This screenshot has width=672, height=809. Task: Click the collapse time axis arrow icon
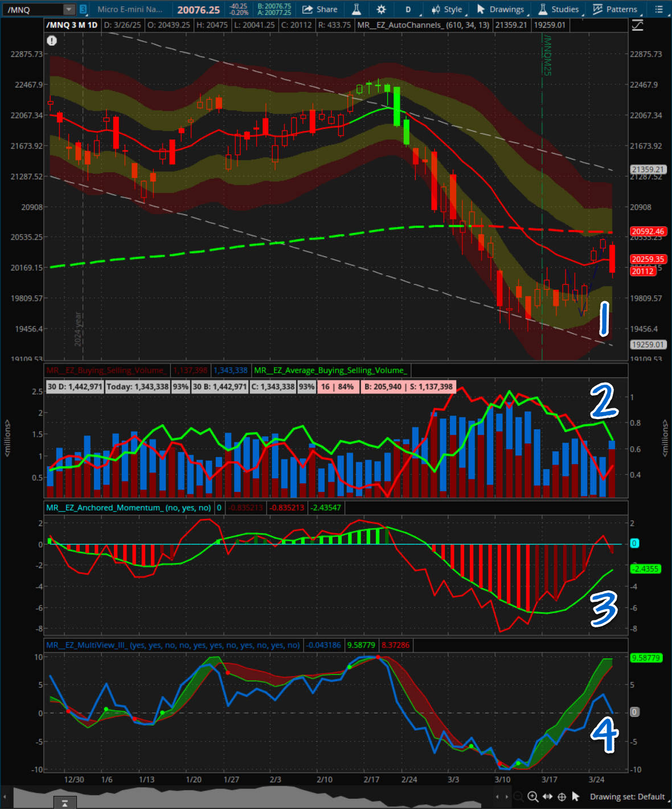pos(65,803)
